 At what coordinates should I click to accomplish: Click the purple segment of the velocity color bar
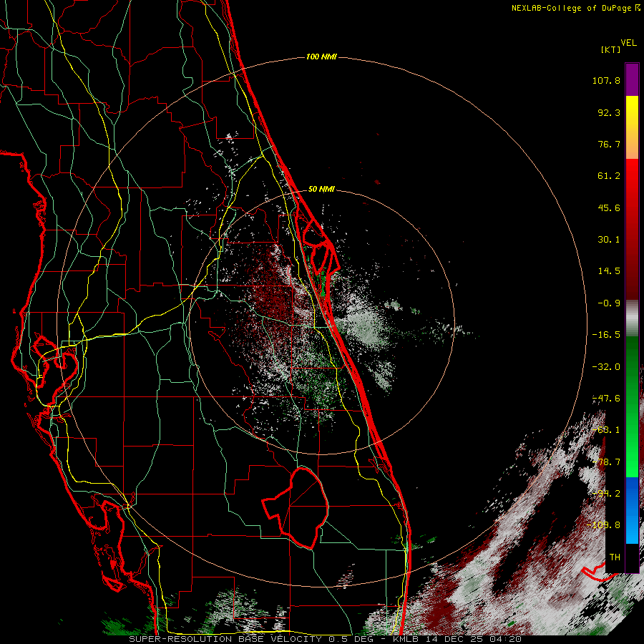[x=632, y=79]
